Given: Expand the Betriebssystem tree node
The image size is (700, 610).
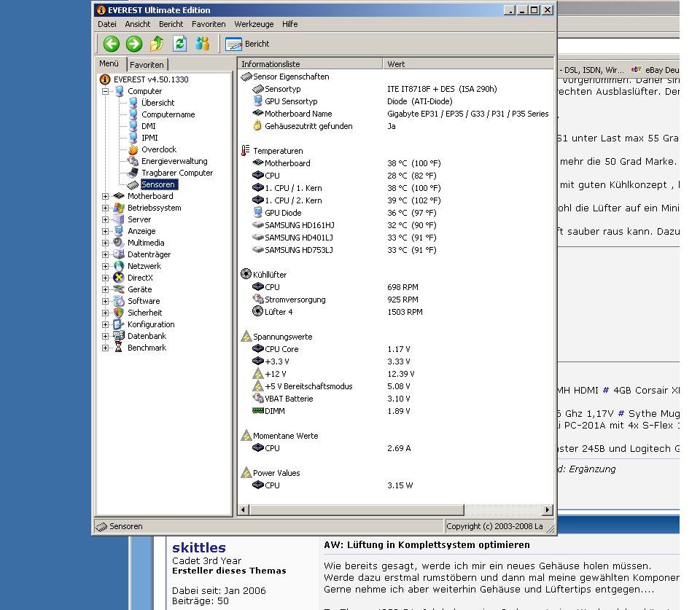Looking at the screenshot, I should pyautogui.click(x=105, y=208).
